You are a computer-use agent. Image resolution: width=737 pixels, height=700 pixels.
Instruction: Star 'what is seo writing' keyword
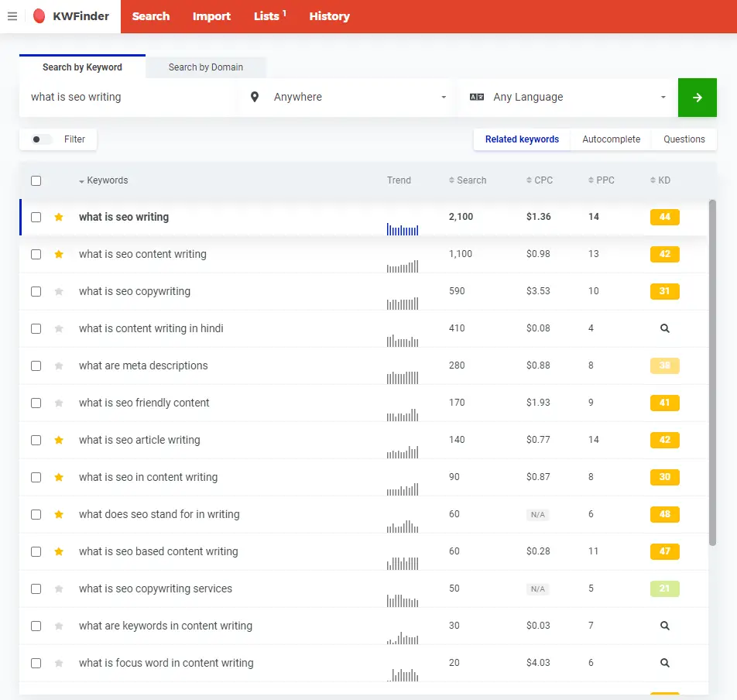click(x=59, y=217)
